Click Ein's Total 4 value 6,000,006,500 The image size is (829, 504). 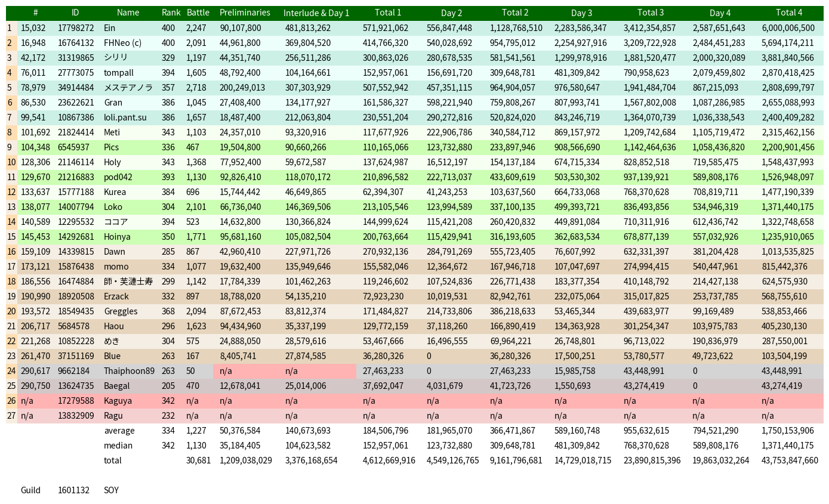(788, 28)
